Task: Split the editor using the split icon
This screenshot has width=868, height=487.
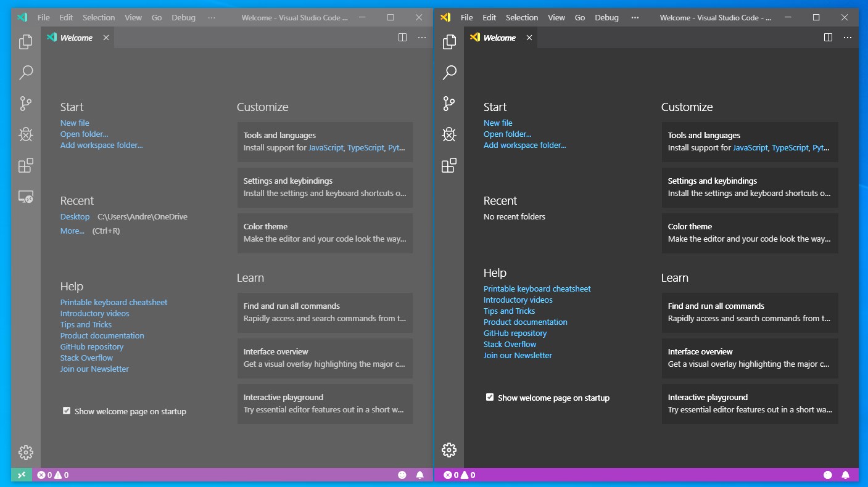Action: click(x=402, y=37)
